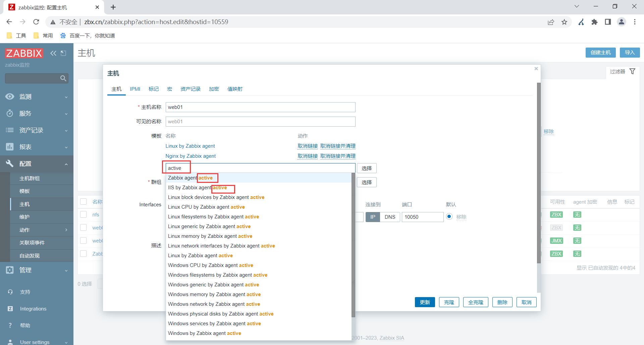Click the port field showing 10050

click(423, 217)
